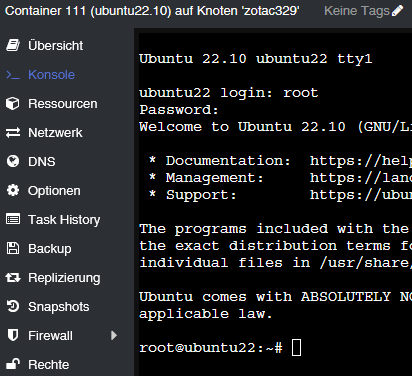
Task: Select the Konsole terminal prompt icon
Action: [x=13, y=75]
